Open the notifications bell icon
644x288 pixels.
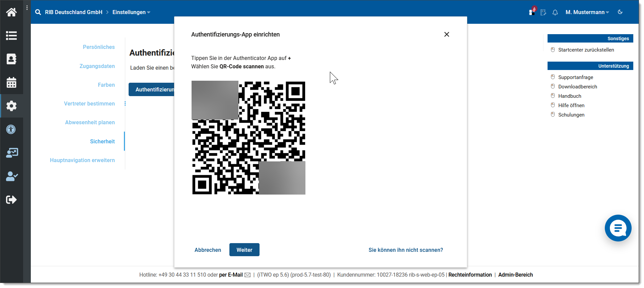pos(555,12)
